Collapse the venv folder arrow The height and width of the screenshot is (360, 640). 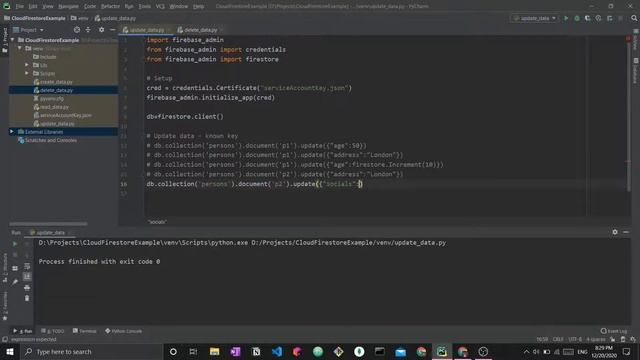tap(20, 48)
